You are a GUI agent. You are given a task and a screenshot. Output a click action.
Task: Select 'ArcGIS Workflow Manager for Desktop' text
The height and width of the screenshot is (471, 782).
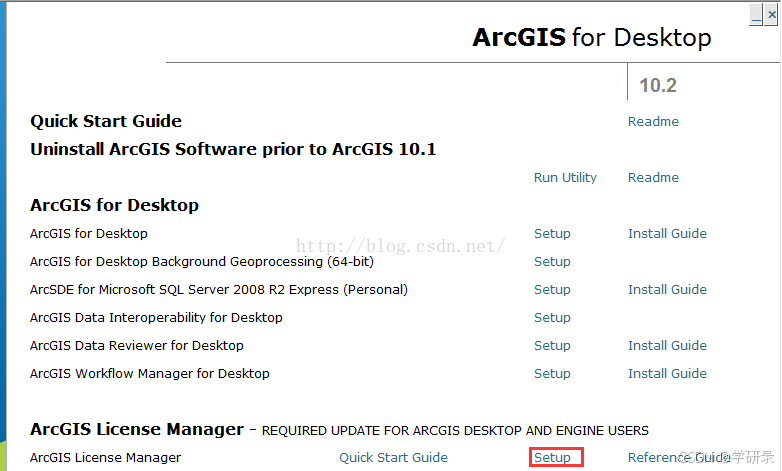[150, 373]
